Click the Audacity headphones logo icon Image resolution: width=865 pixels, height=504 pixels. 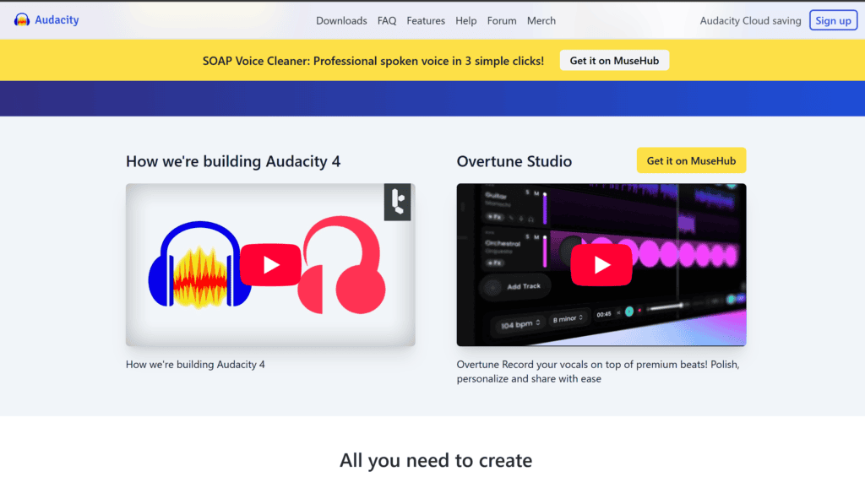(21, 20)
